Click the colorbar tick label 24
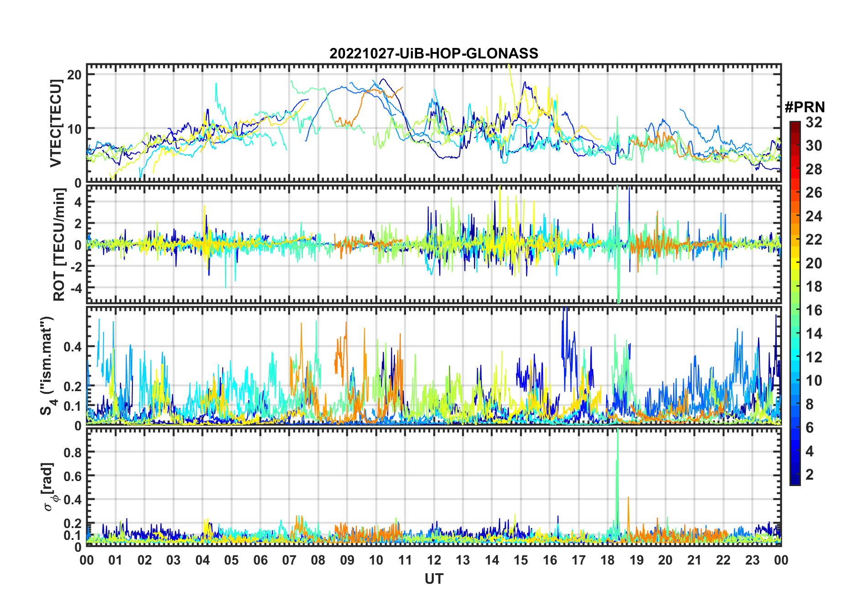Image resolution: width=868 pixels, height=607 pixels. (x=813, y=216)
